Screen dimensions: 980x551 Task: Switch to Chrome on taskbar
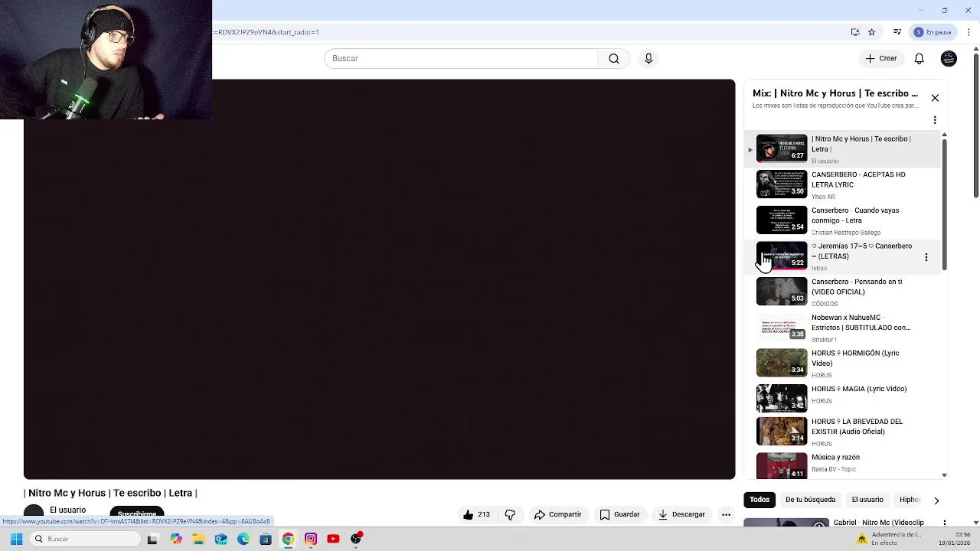288,539
